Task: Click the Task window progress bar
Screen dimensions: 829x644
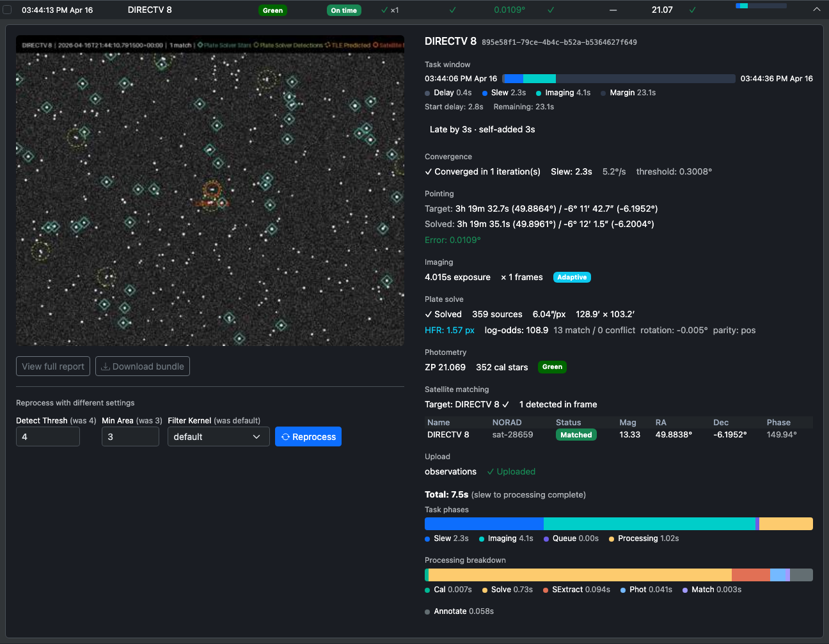Action: pos(619,79)
